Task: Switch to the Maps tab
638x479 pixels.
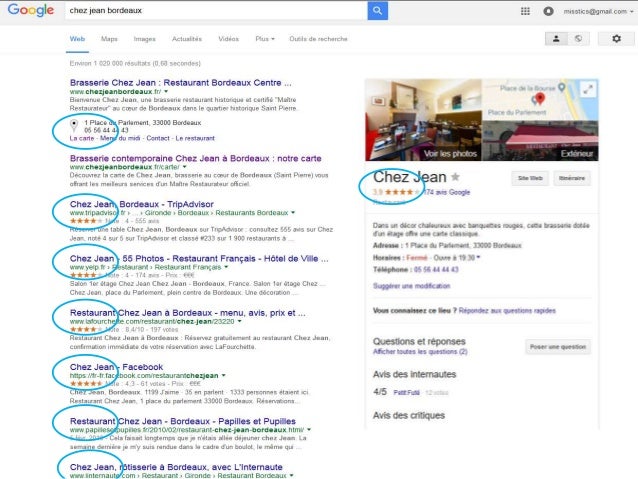Action: click(x=109, y=39)
